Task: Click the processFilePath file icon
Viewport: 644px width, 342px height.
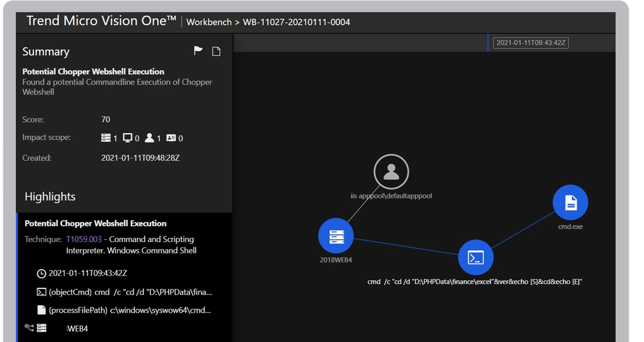Action: point(41,310)
